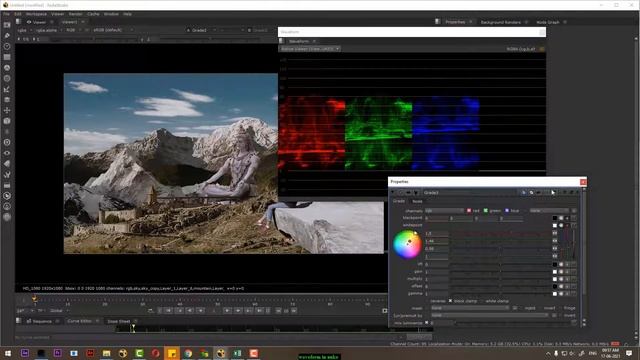Click the multiply slider track
The width and height of the screenshot is (640, 360).
[500, 279]
